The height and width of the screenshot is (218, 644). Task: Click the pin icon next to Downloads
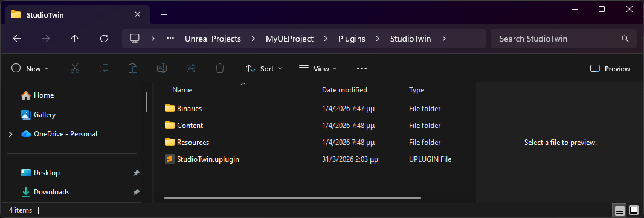pos(136,192)
